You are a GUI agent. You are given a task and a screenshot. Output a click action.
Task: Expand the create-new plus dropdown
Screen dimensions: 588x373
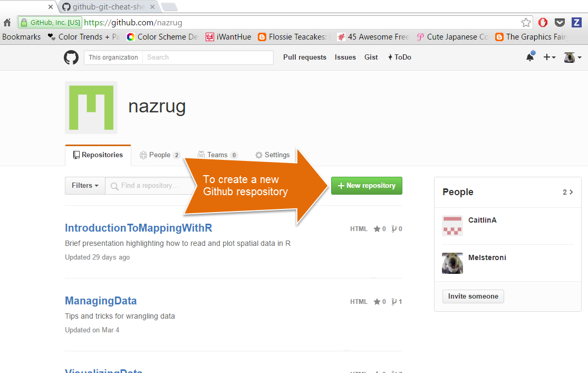tap(550, 57)
